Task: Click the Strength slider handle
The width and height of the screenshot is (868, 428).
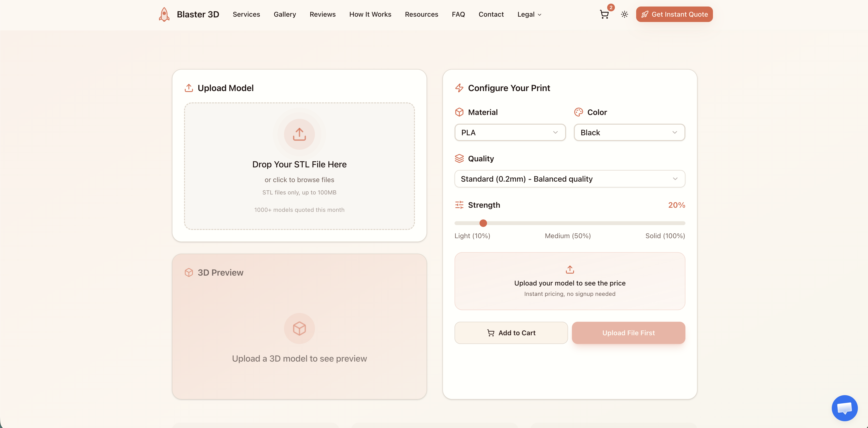Action: [483, 223]
